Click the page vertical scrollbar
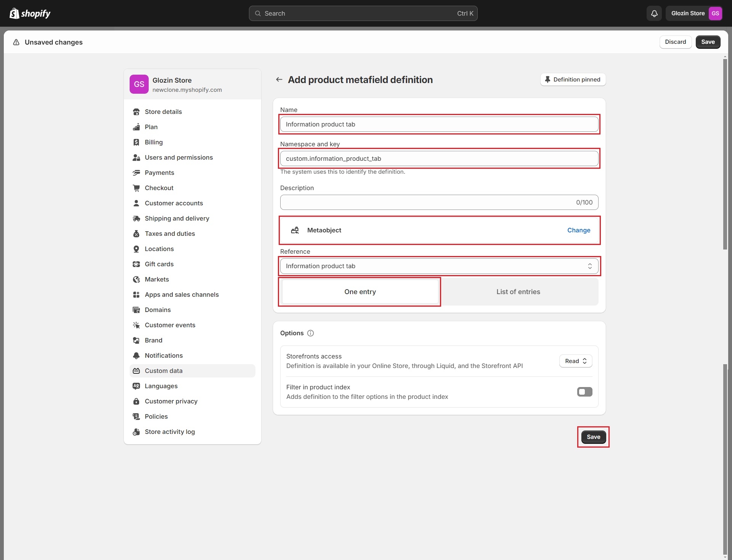Screen dimensions: 732x560 [725, 152]
